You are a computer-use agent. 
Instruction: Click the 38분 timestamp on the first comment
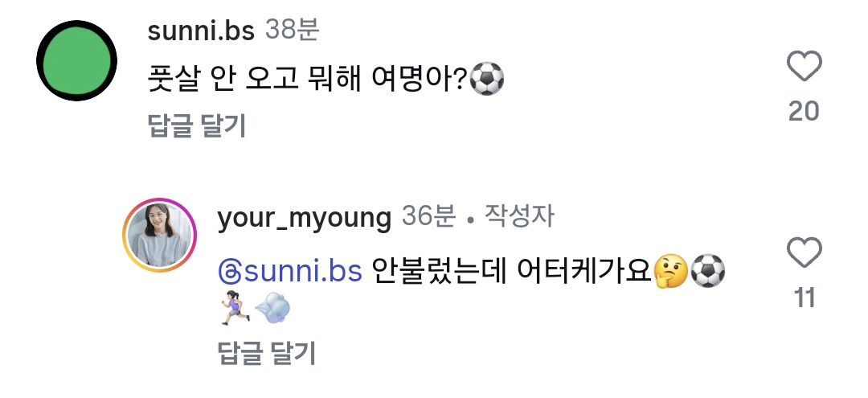(292, 31)
